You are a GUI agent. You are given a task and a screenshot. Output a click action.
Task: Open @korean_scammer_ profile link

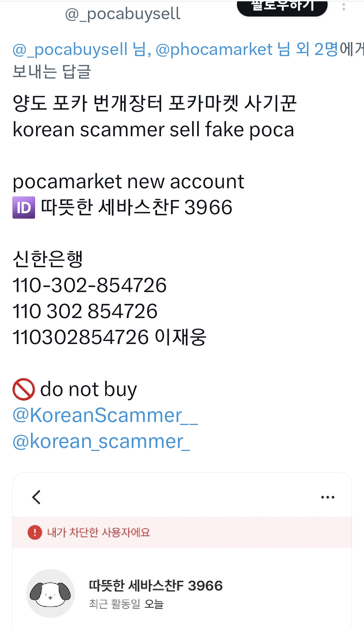[101, 441]
